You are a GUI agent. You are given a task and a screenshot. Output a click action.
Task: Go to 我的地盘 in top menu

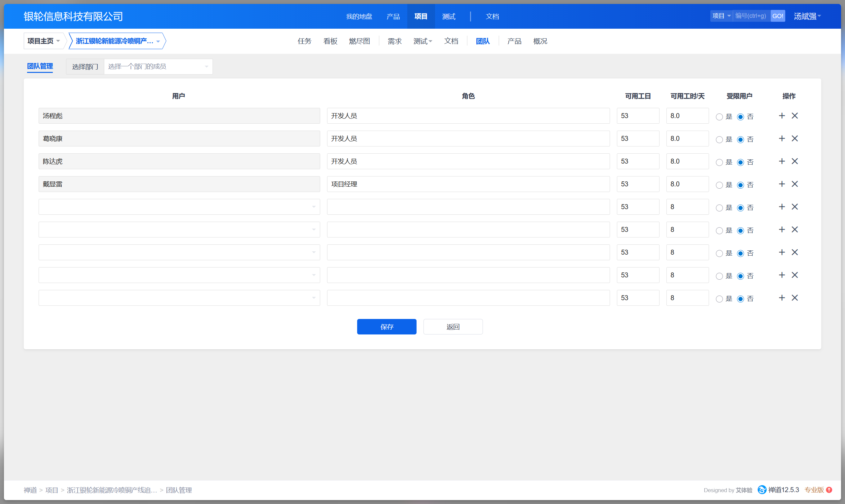pyautogui.click(x=359, y=16)
